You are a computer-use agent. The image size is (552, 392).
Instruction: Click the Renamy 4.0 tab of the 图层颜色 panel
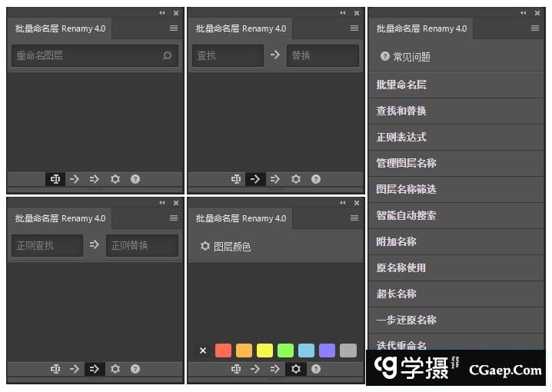[x=241, y=218]
